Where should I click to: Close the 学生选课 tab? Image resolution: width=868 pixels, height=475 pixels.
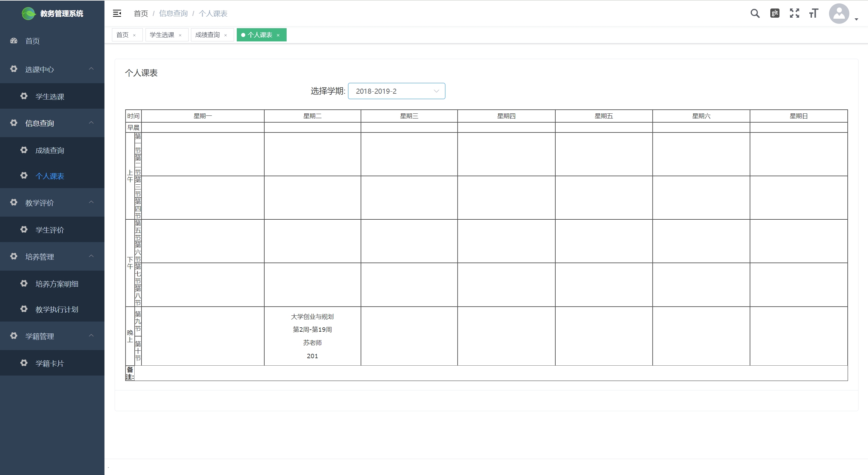180,35
